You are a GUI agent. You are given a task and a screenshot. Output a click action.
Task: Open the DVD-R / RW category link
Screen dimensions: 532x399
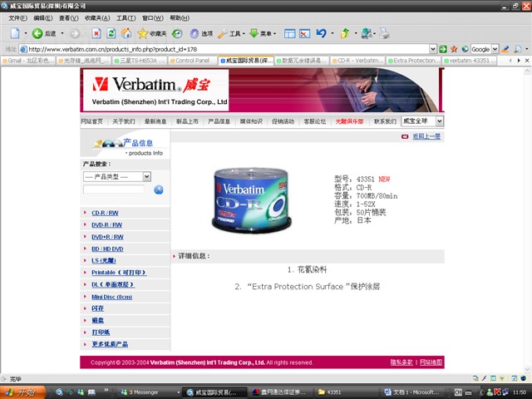click(107, 225)
